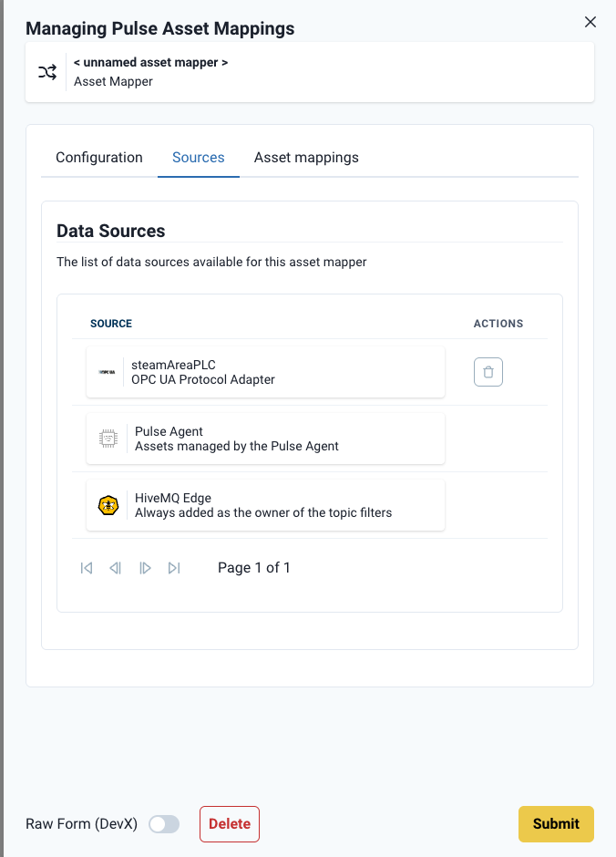Click the asset mapper shuffle icon
Screen dimensions: 616x857
[47, 71]
